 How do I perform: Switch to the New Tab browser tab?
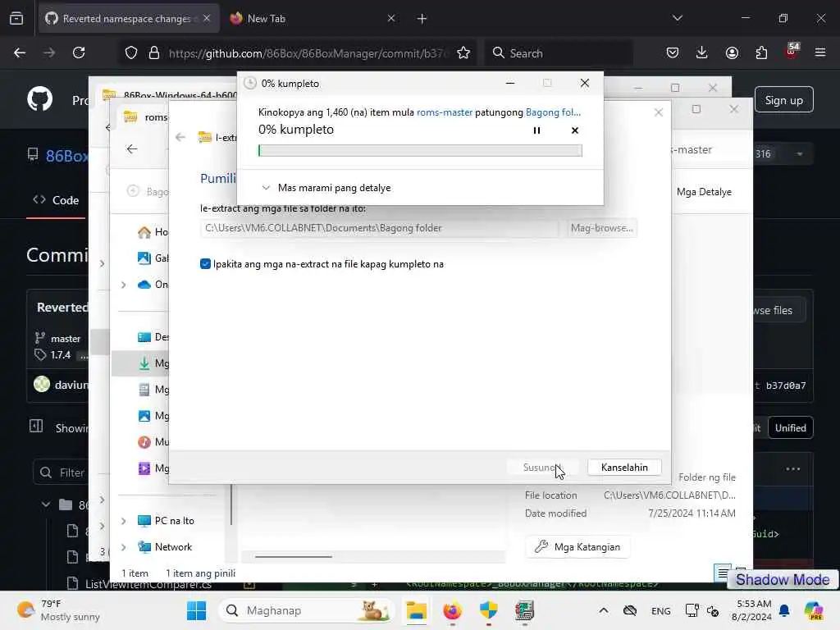point(313,19)
